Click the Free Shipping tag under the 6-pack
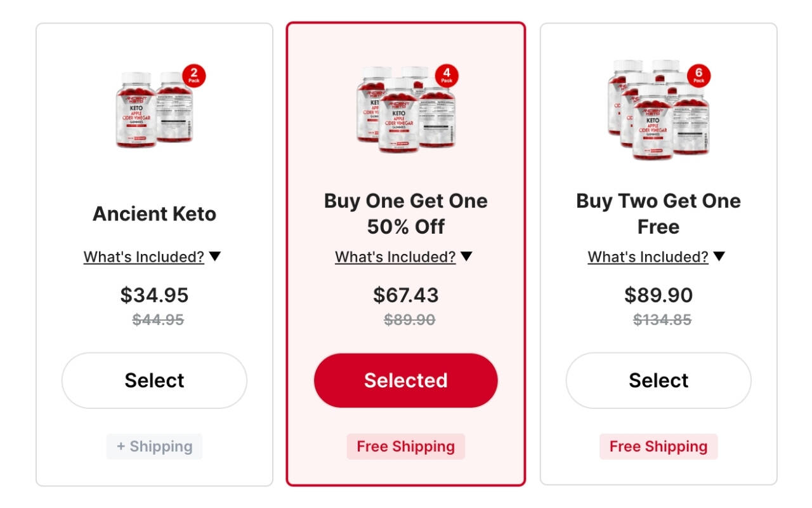The image size is (812, 508). click(x=658, y=446)
